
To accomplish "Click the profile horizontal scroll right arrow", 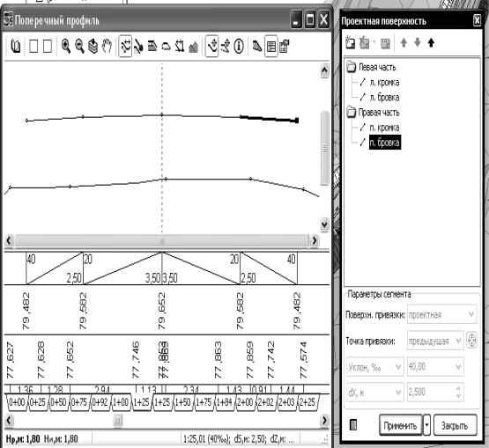I will [314, 241].
